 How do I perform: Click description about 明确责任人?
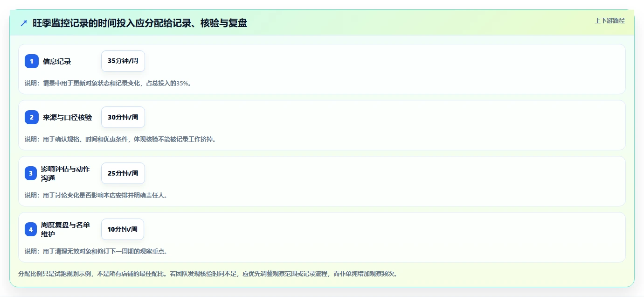pyautogui.click(x=97, y=195)
